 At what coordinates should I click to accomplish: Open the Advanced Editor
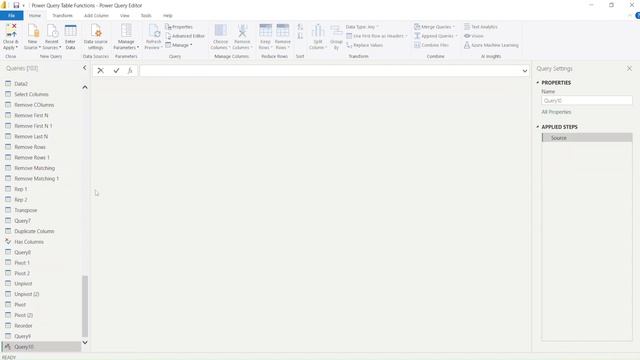click(185, 36)
